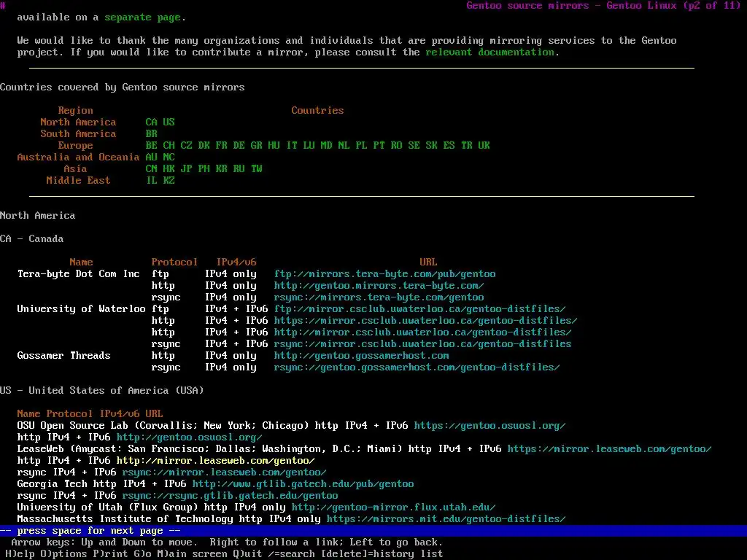This screenshot has width=747, height=560.
Task: Click the 'Q)uit' command in footer
Action: (x=248, y=554)
